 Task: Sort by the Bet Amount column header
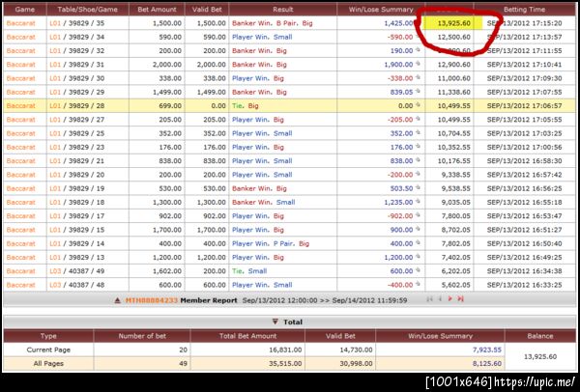[157, 10]
